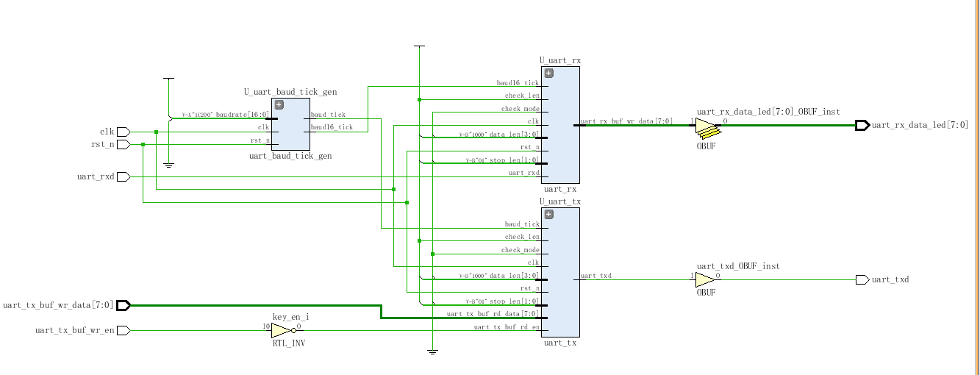Image resolution: width=980 pixels, height=375 pixels.
Task: Click the power symbol above U_uart_rx wiring
Action: coord(419,46)
